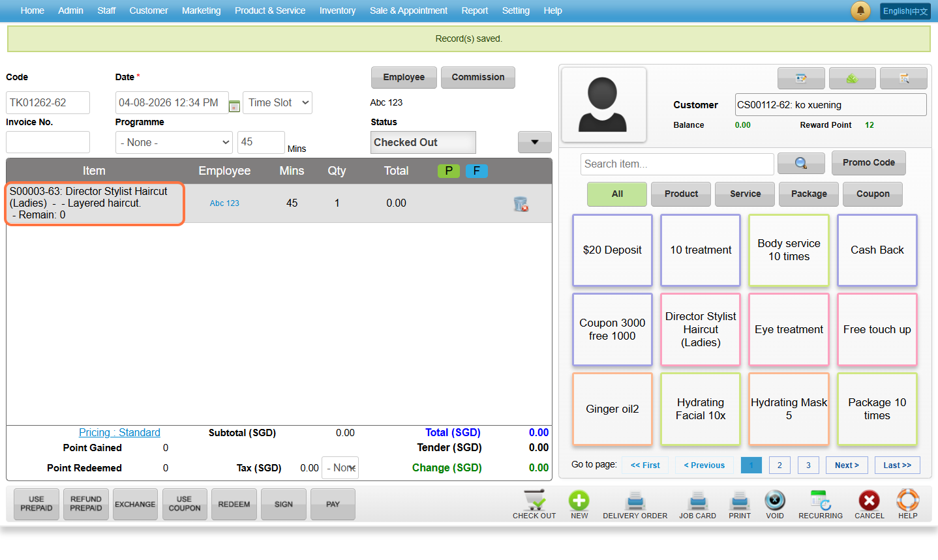The width and height of the screenshot is (938, 560).
Task: Click the Employee button
Action: pyautogui.click(x=404, y=78)
